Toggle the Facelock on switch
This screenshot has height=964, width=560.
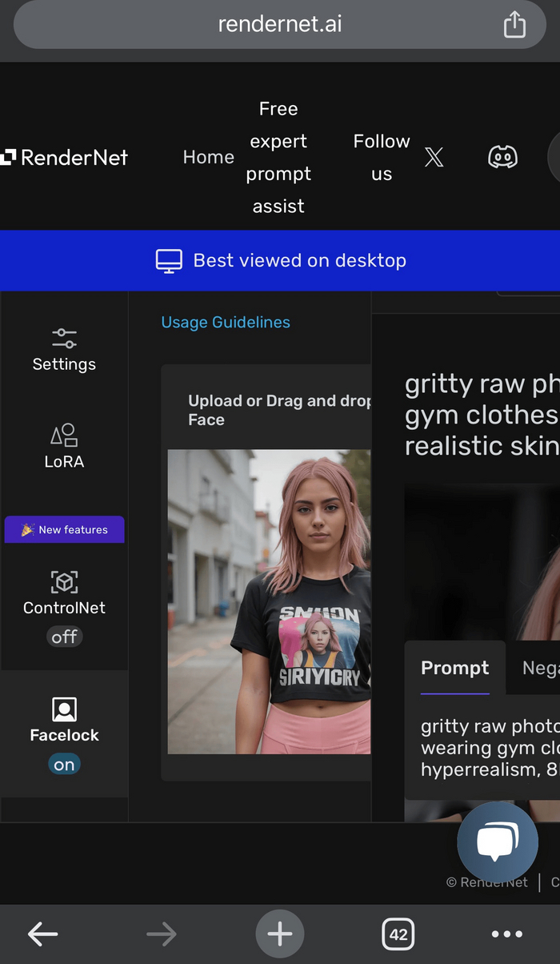pos(64,765)
